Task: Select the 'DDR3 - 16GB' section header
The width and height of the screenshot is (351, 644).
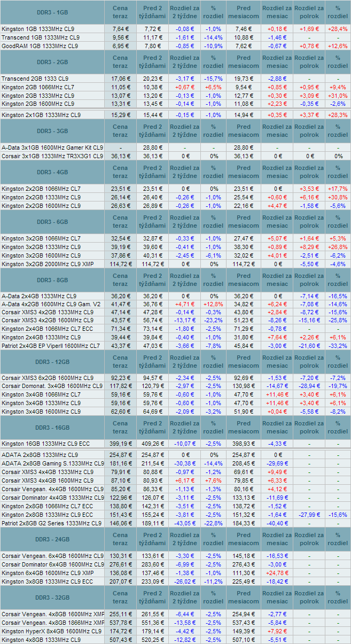Action: point(52,428)
